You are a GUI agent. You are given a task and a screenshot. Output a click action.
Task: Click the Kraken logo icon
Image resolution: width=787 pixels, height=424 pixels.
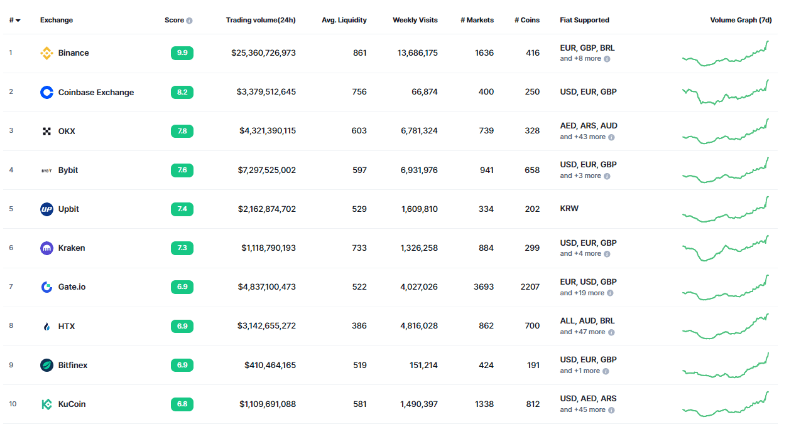point(47,248)
